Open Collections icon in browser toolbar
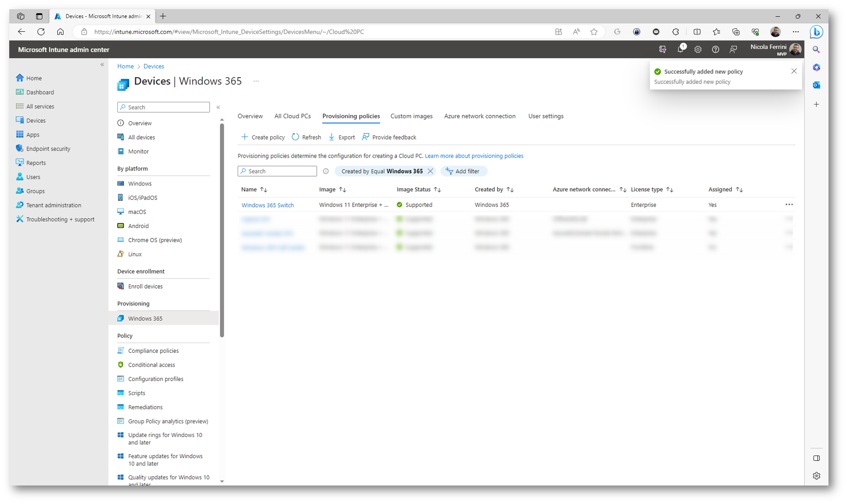The width and height of the screenshot is (847, 504). tap(736, 32)
